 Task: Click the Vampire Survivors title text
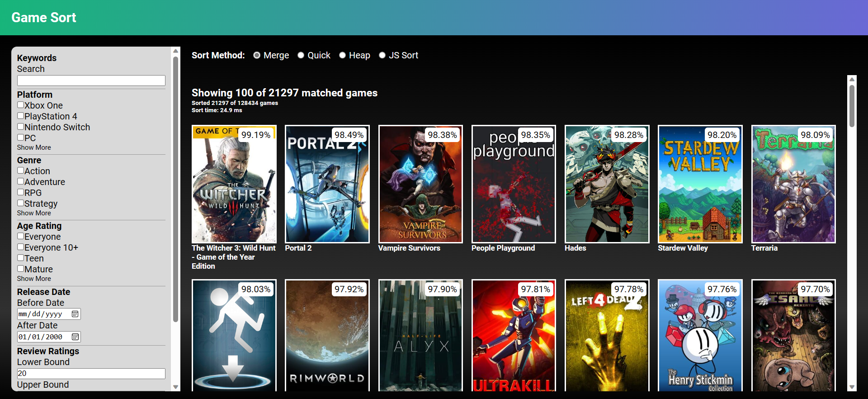pos(409,248)
